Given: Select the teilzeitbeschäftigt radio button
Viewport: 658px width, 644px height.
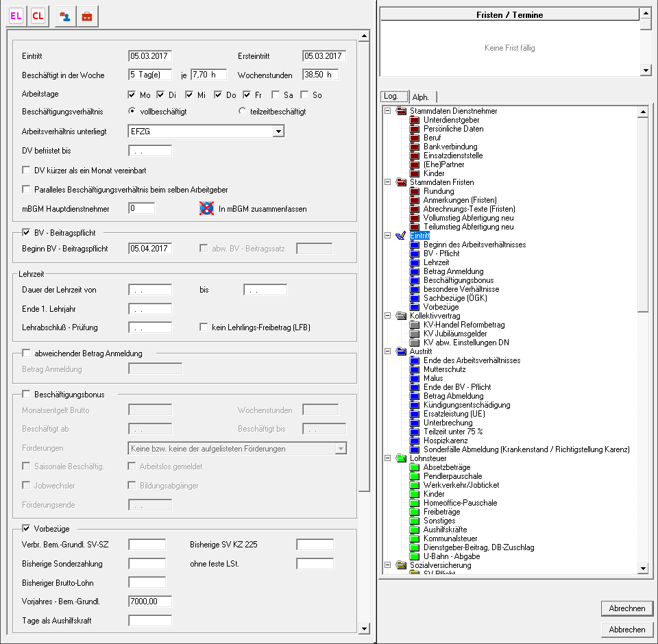Looking at the screenshot, I should (242, 111).
